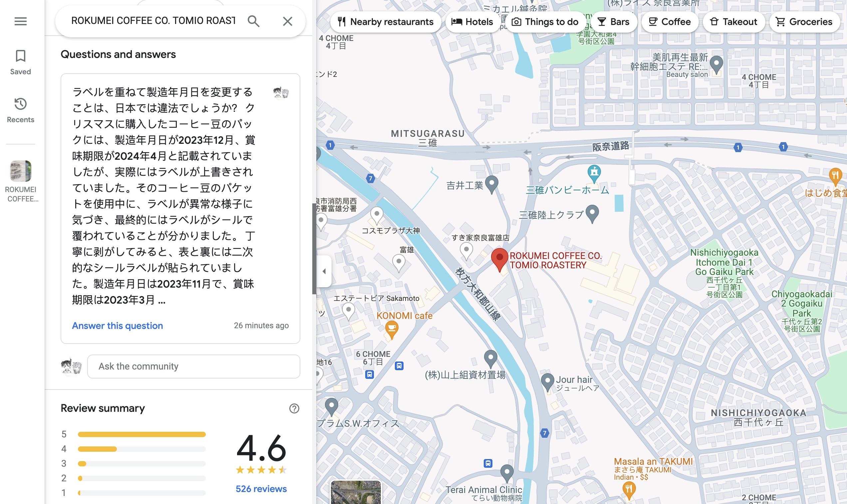This screenshot has width=847, height=504.
Task: Select the 2-star rating bar
Action: pyautogui.click(x=141, y=478)
